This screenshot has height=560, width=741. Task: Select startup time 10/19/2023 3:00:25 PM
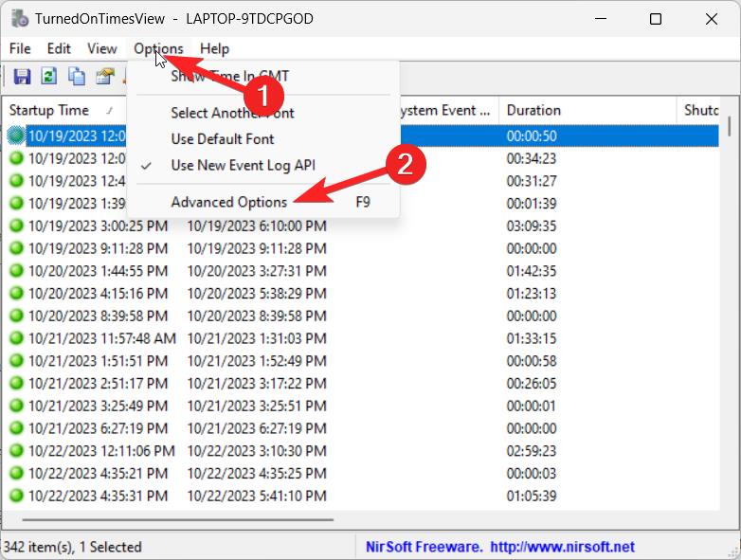click(98, 226)
